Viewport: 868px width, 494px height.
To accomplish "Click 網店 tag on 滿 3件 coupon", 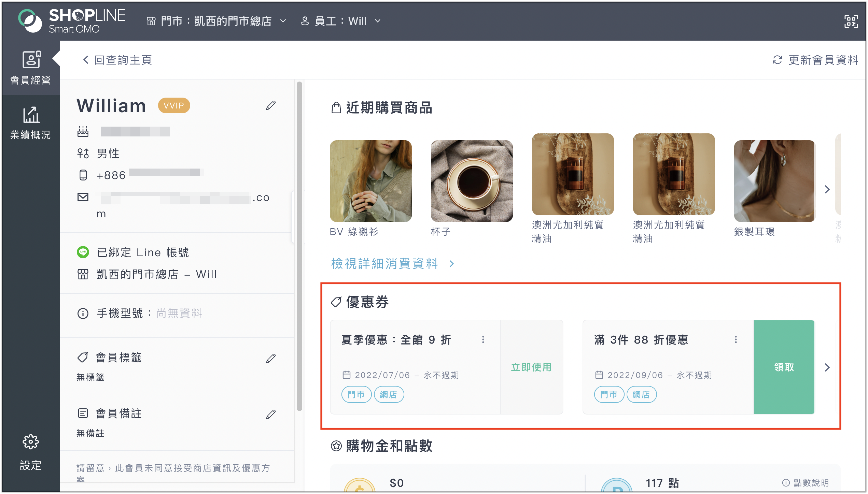I will point(641,395).
